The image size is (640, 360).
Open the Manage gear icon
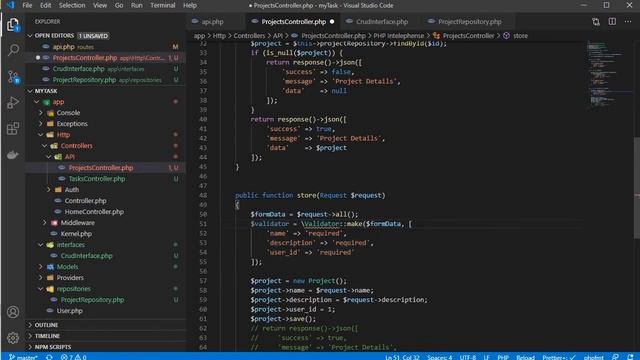13,338
